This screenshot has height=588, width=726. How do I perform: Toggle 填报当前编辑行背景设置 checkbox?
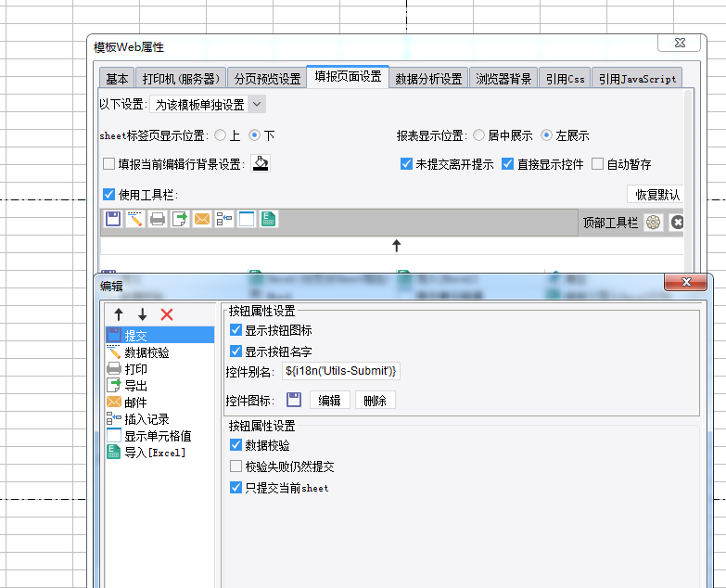click(x=108, y=164)
